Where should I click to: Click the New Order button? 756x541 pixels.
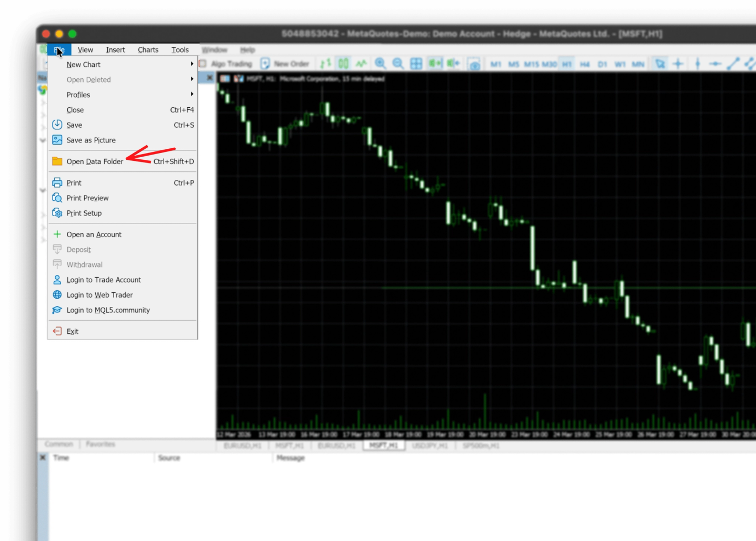click(x=285, y=64)
